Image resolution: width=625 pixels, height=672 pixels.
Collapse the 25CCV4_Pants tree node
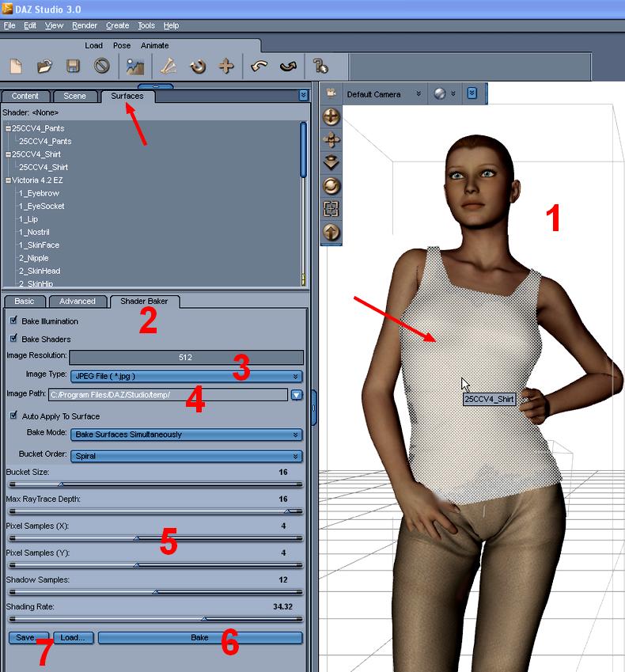click(8, 128)
